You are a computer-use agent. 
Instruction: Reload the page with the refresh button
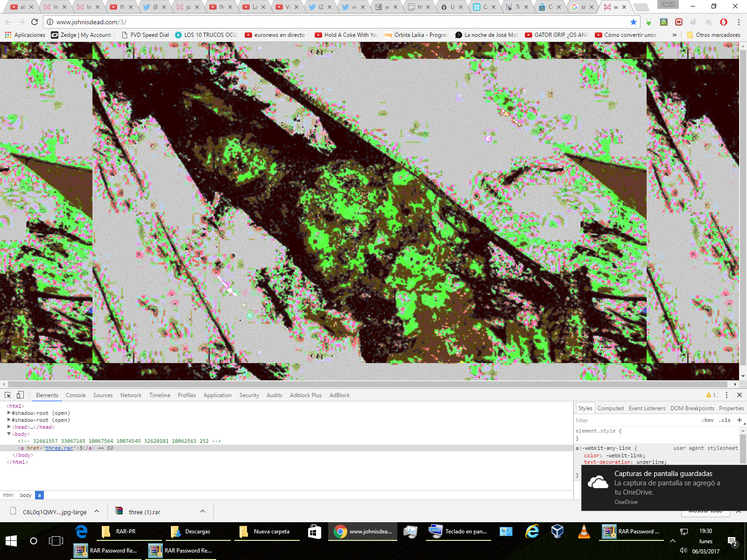click(35, 22)
